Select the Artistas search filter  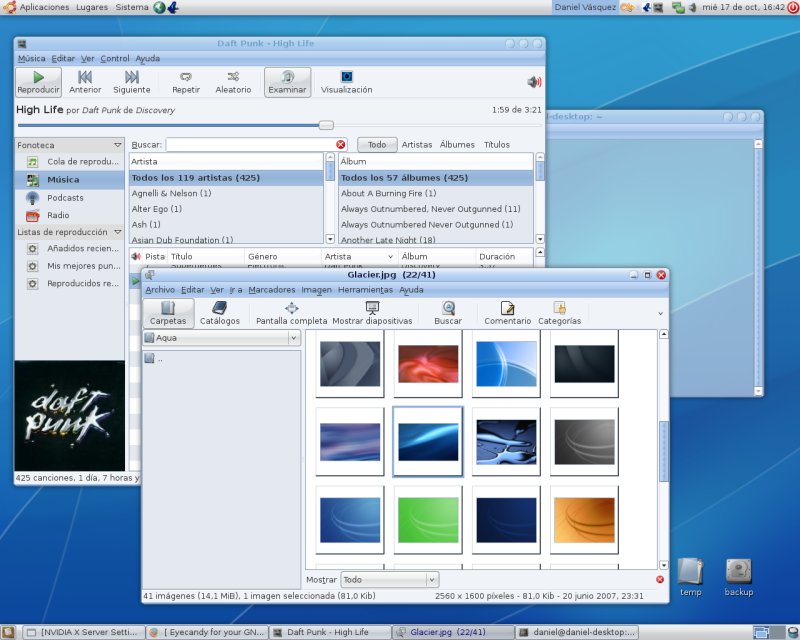coord(416,144)
